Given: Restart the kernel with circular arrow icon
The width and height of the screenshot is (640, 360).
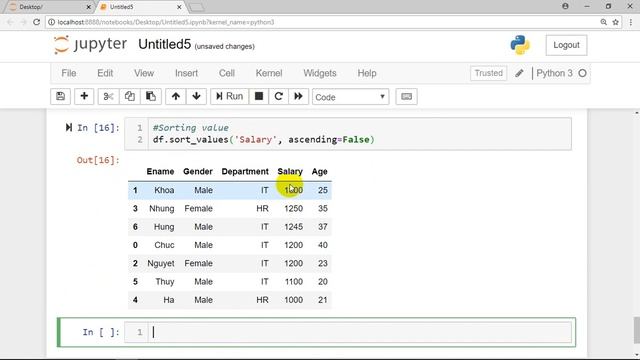Looking at the screenshot, I should pos(278,96).
